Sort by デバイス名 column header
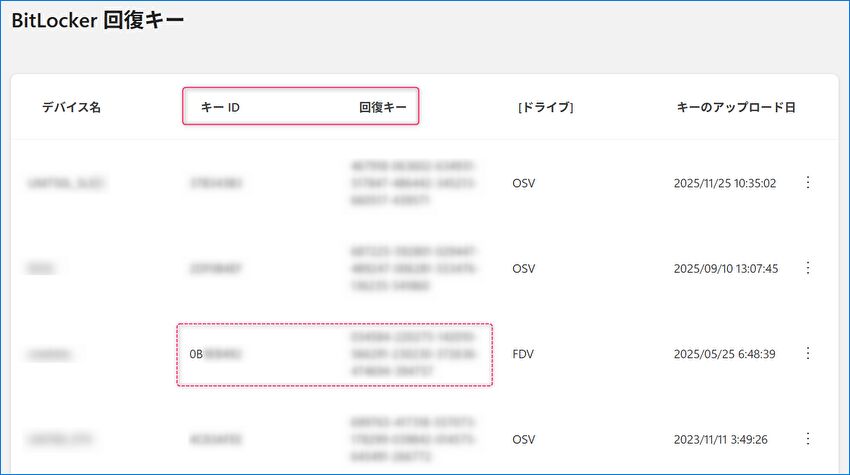 (x=71, y=107)
